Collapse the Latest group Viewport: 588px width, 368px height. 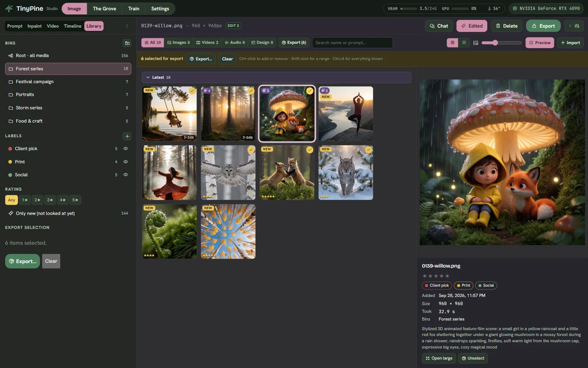(x=148, y=77)
